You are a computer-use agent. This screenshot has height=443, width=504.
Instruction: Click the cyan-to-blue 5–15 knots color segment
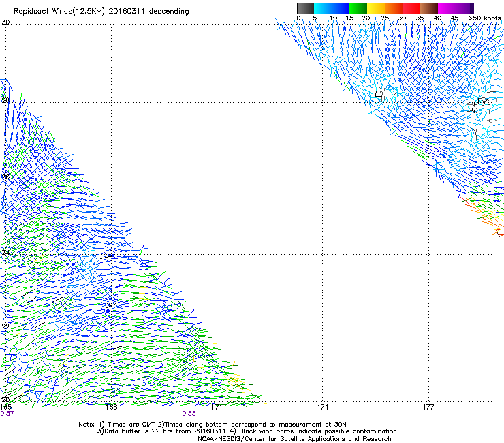(332, 8)
